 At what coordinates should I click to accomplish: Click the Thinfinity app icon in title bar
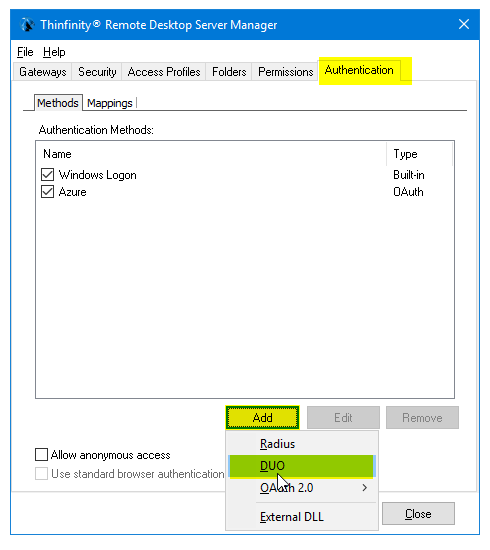(x=27, y=25)
